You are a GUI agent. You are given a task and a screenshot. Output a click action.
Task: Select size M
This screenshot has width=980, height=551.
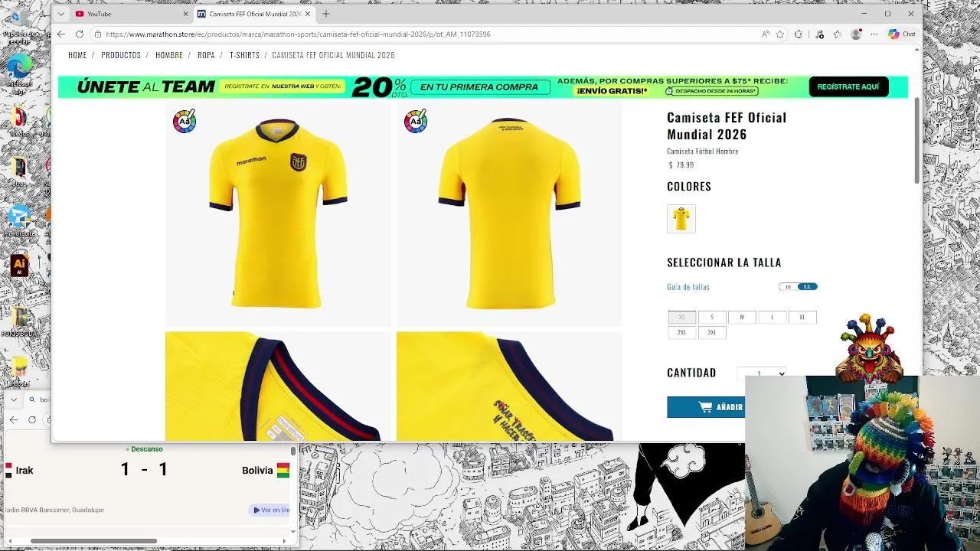742,317
